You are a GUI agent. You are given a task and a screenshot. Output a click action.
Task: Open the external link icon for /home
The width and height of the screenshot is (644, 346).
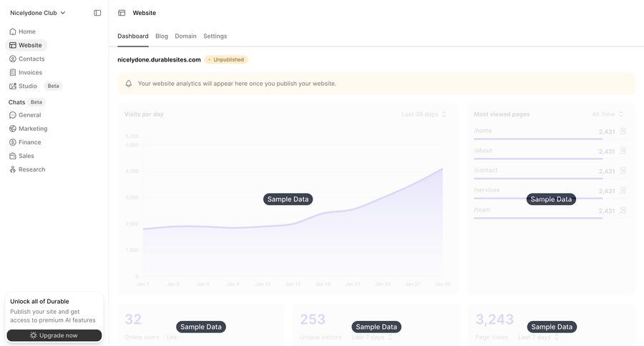coord(623,131)
